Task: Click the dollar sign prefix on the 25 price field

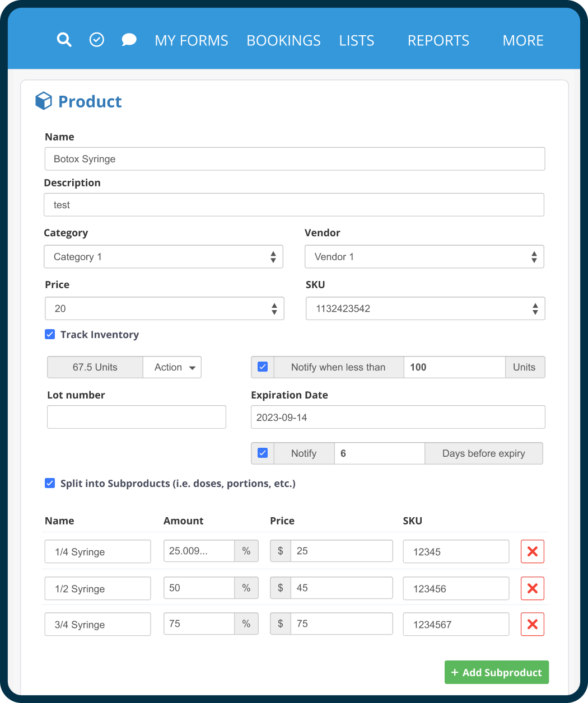Action: (280, 551)
